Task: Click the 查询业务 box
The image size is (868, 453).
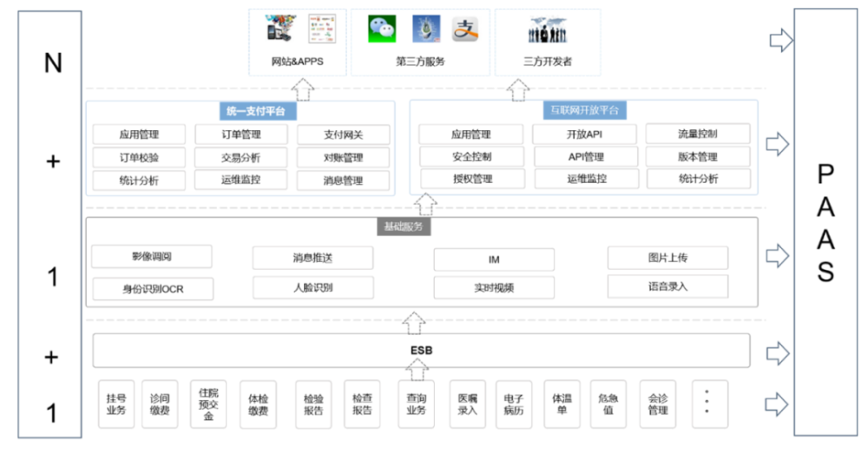Action: coord(417,404)
